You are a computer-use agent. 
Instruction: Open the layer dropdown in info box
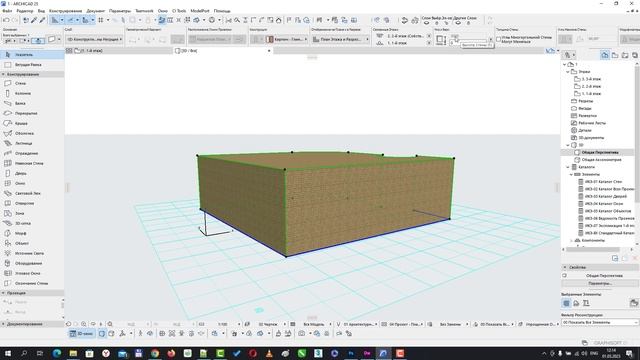tap(94, 39)
